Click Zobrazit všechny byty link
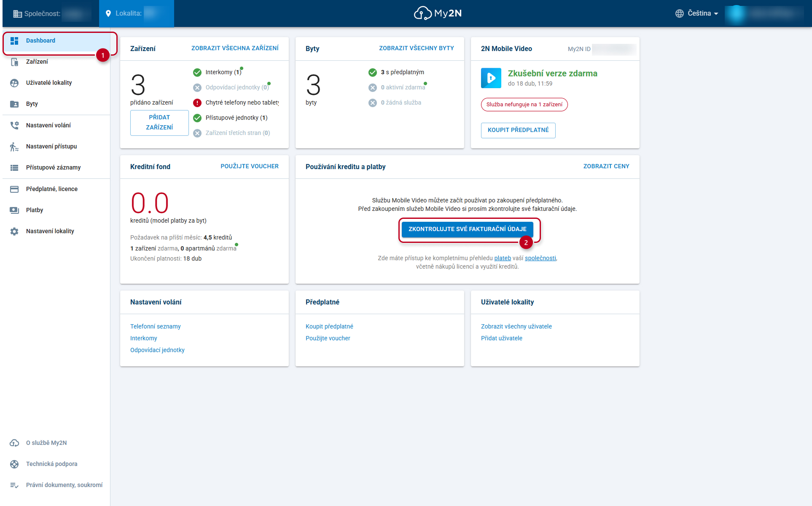Screen dimensions: 812x506 tap(416, 48)
